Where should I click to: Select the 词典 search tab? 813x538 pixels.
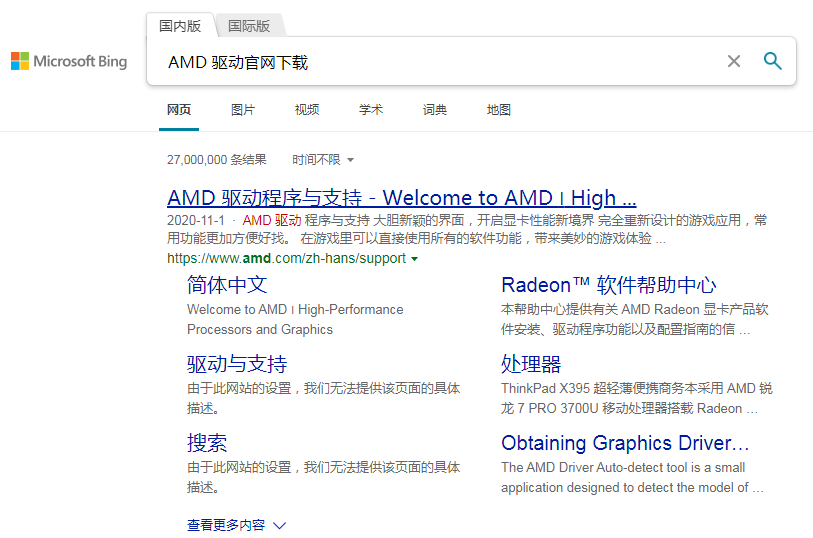click(x=435, y=110)
